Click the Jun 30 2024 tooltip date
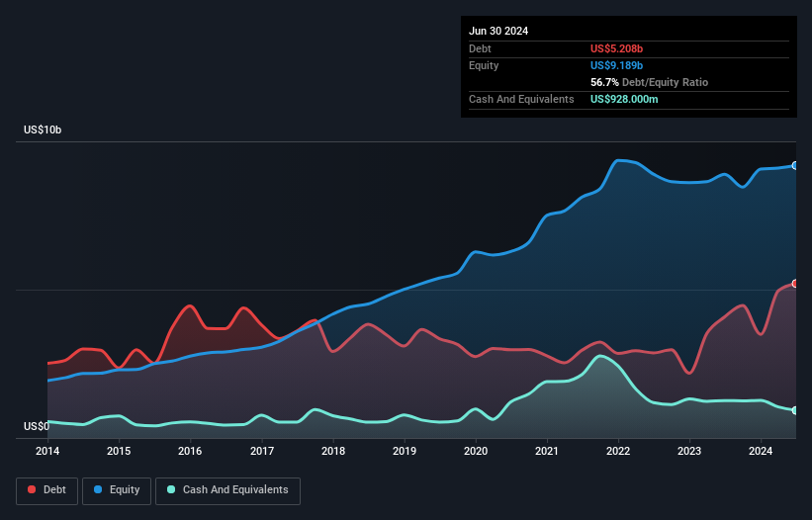812x520 pixels. [x=498, y=31]
